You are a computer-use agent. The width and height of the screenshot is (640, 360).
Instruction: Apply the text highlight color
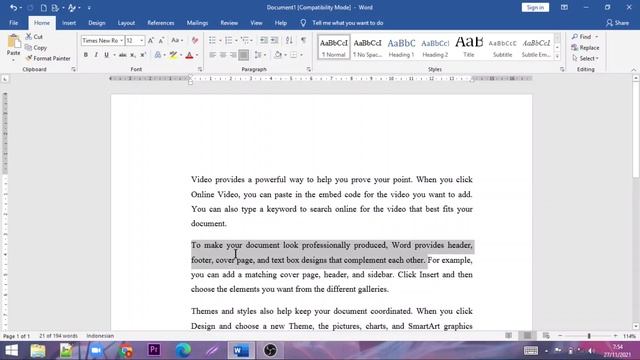coord(173,55)
